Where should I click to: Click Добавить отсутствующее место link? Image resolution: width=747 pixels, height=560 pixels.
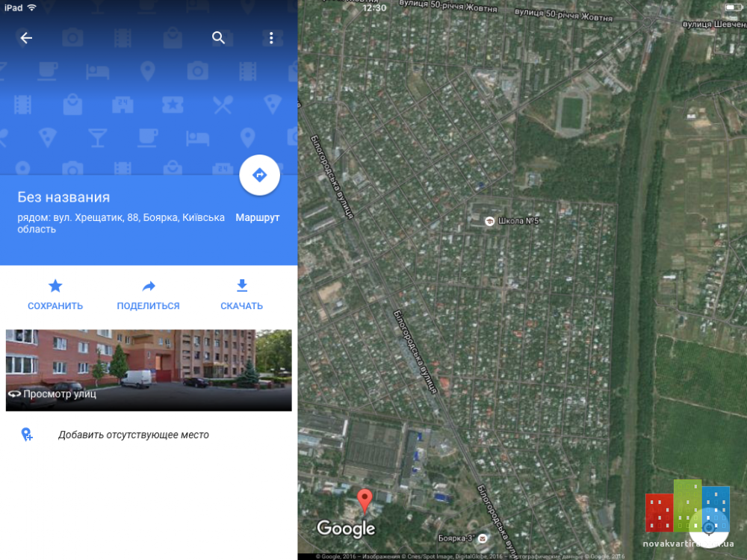pyautogui.click(x=134, y=435)
